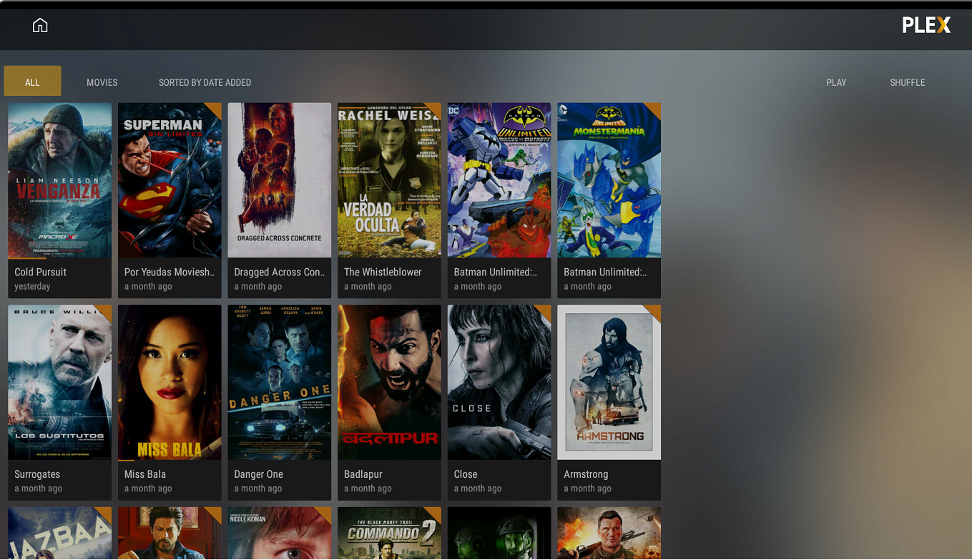
Task: Open the Danger One poster
Action: [x=280, y=383]
